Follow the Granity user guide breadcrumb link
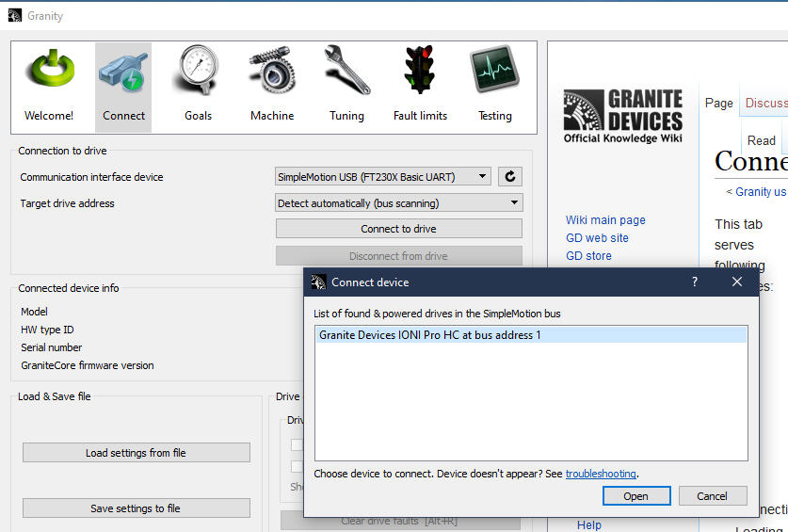Screen dimensions: 788x532 [x=761, y=191]
